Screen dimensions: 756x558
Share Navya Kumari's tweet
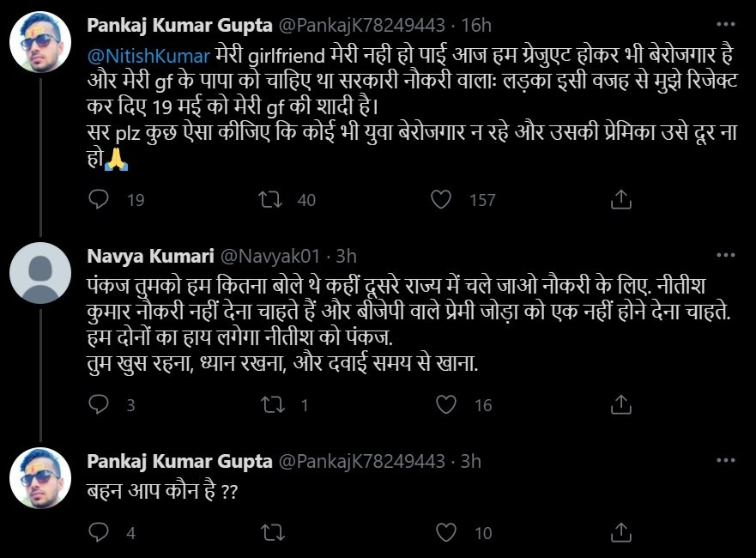[620, 405]
